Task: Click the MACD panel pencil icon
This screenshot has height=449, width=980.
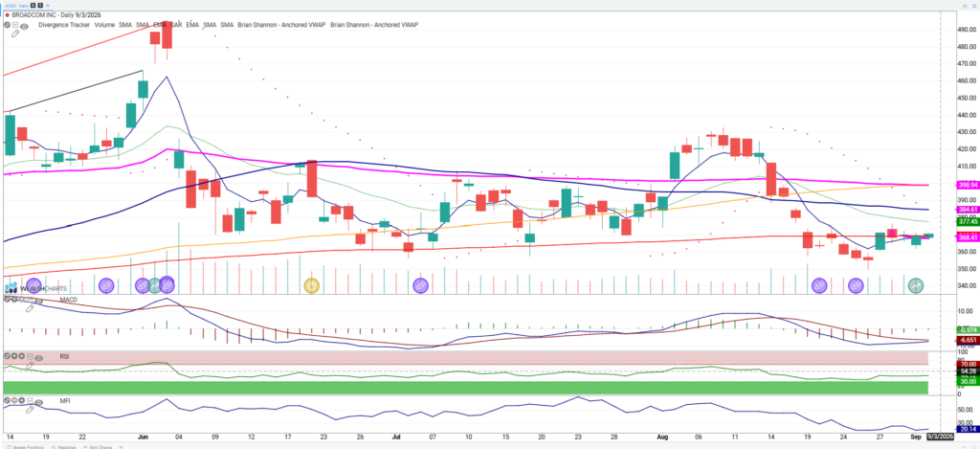Action: [x=30, y=308]
